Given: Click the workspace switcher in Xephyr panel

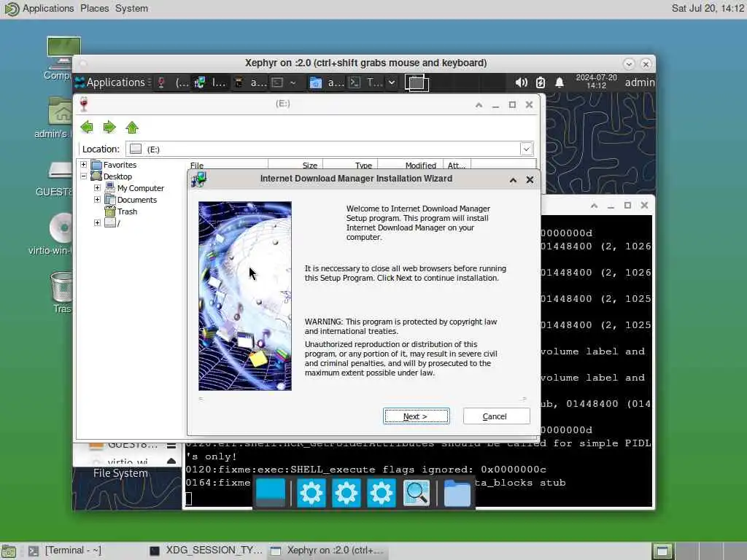Looking at the screenshot, I should point(417,82).
